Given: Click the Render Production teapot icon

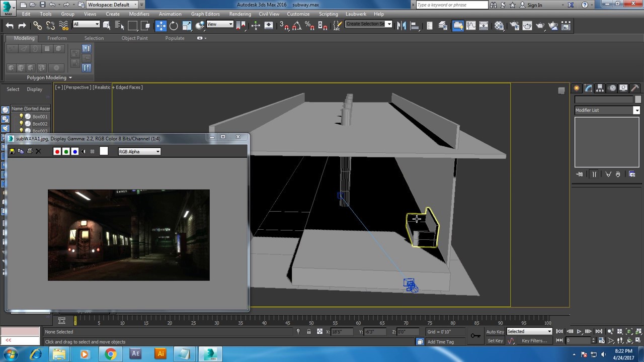Looking at the screenshot, I should (541, 26).
